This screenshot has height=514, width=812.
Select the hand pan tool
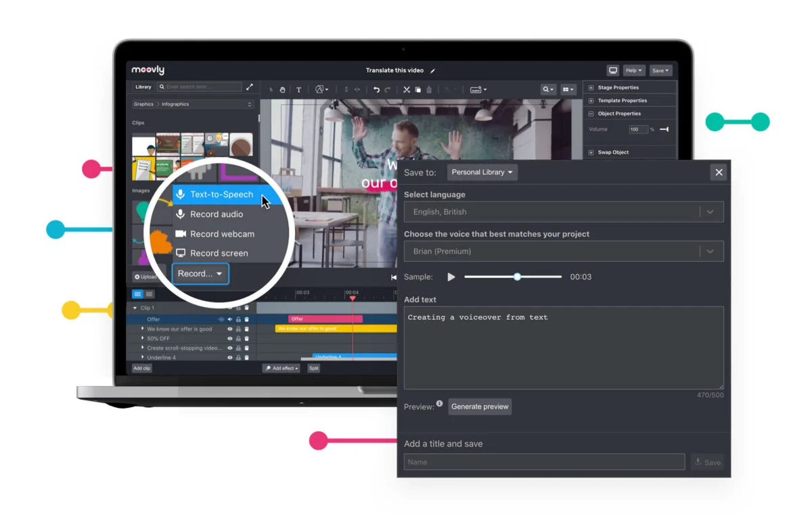pos(282,89)
